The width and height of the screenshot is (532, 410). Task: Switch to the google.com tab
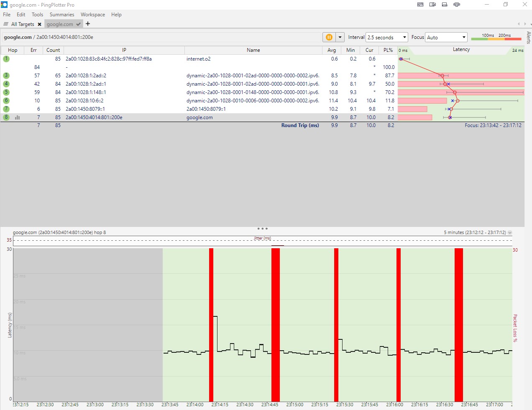[60, 24]
